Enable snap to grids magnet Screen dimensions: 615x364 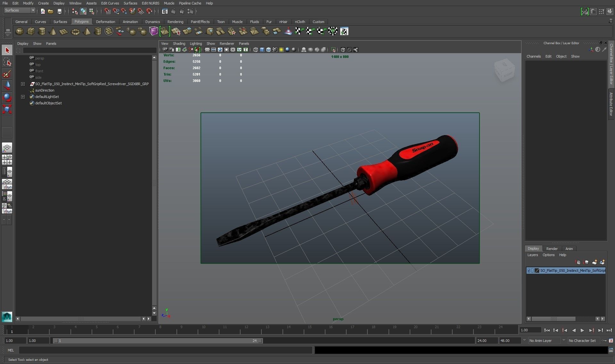coord(107,12)
